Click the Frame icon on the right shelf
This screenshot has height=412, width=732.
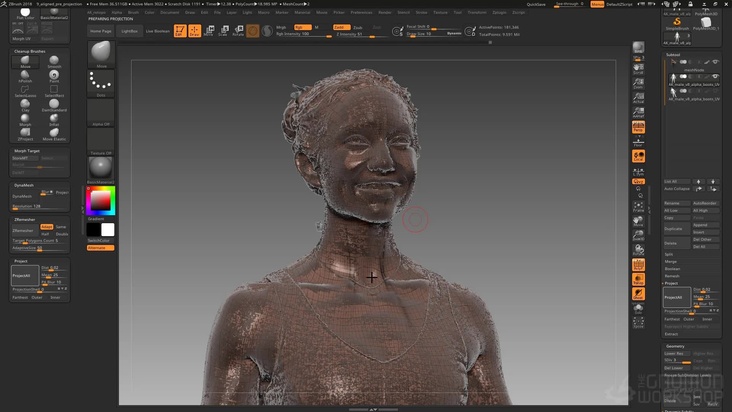click(638, 207)
